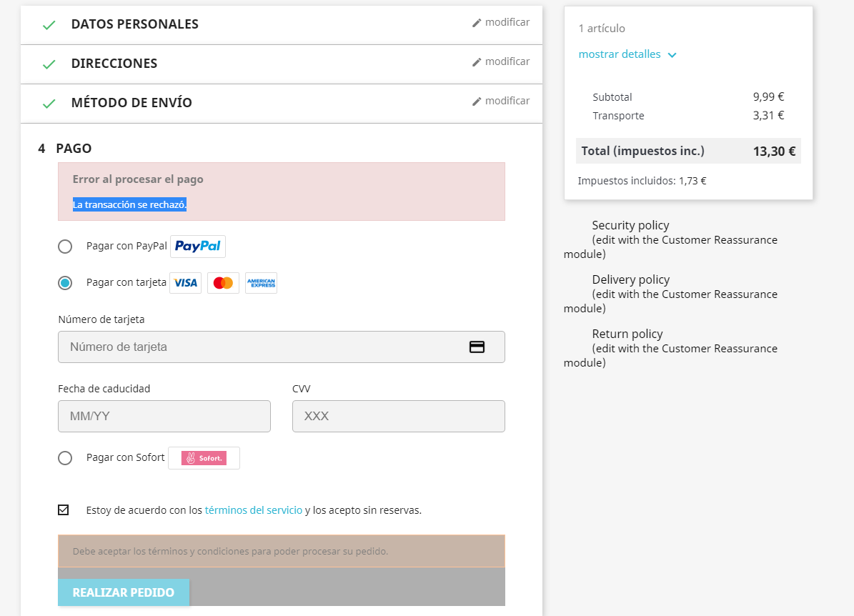The image size is (854, 616).
Task: Click the green checkmark beside Direcciones
Action: coord(49,64)
